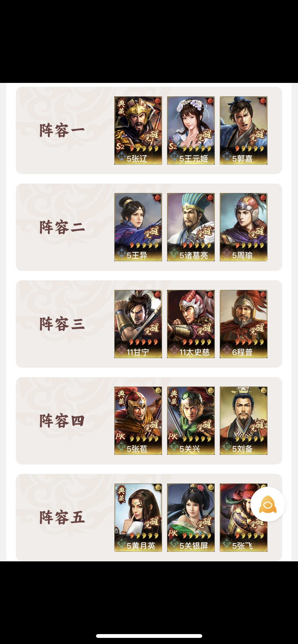This screenshot has width=298, height=644.
Task: Select the 11甘宁 hero card
Action: click(x=138, y=324)
